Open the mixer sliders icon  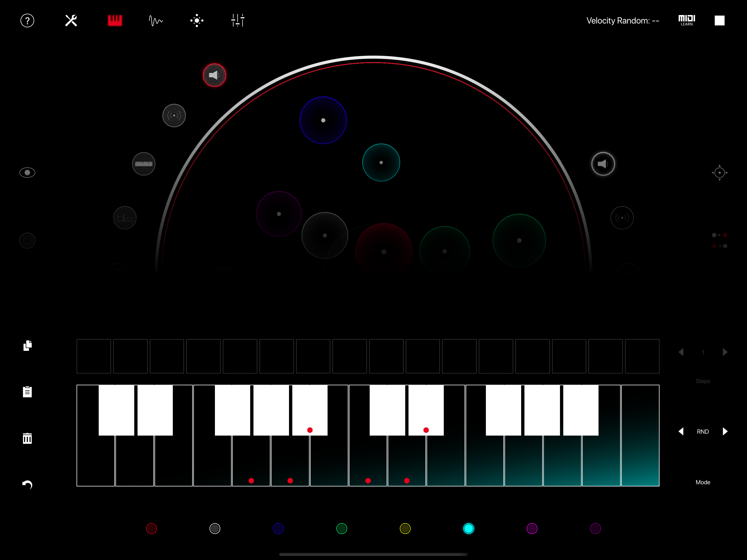(238, 21)
